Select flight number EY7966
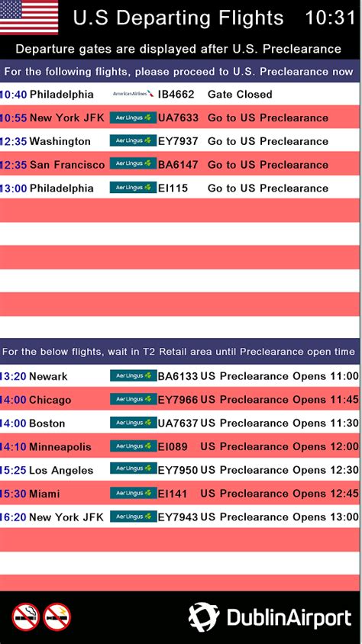The width and height of the screenshot is (362, 644). coord(178,400)
